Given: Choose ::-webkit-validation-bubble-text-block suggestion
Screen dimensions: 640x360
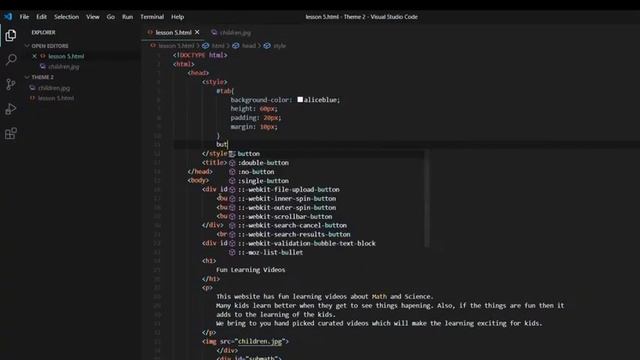Looking at the screenshot, I should point(327,244).
